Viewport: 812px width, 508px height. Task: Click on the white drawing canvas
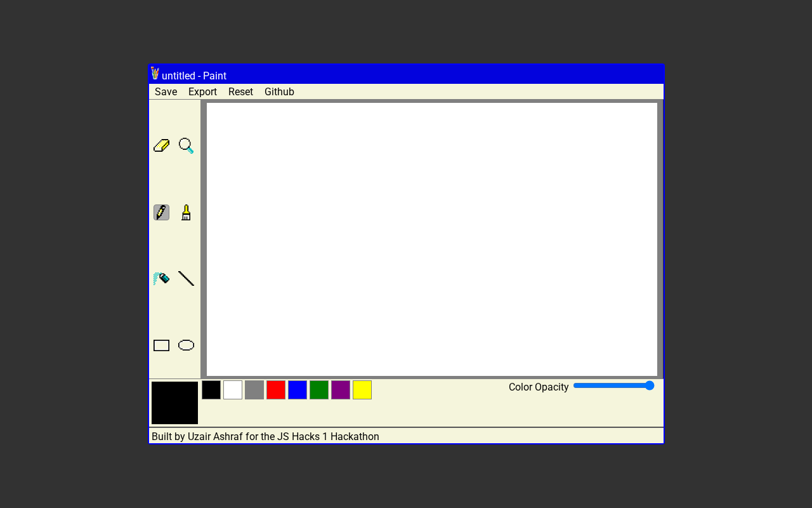click(x=432, y=239)
